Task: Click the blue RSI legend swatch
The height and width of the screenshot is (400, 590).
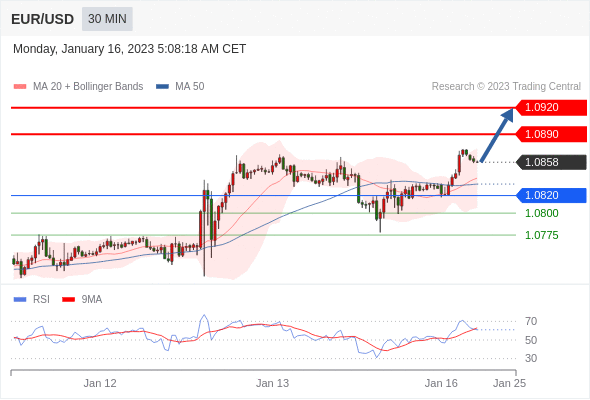Action: tap(20, 300)
